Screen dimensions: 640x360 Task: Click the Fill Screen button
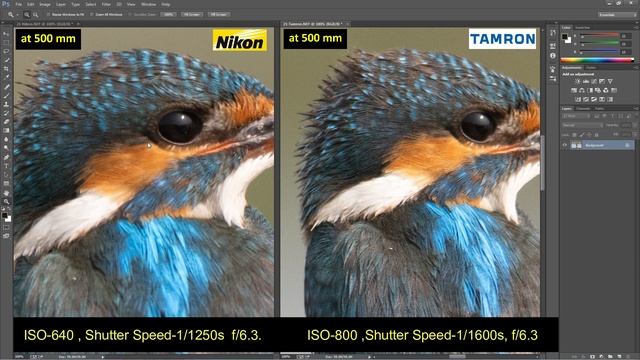pos(218,14)
